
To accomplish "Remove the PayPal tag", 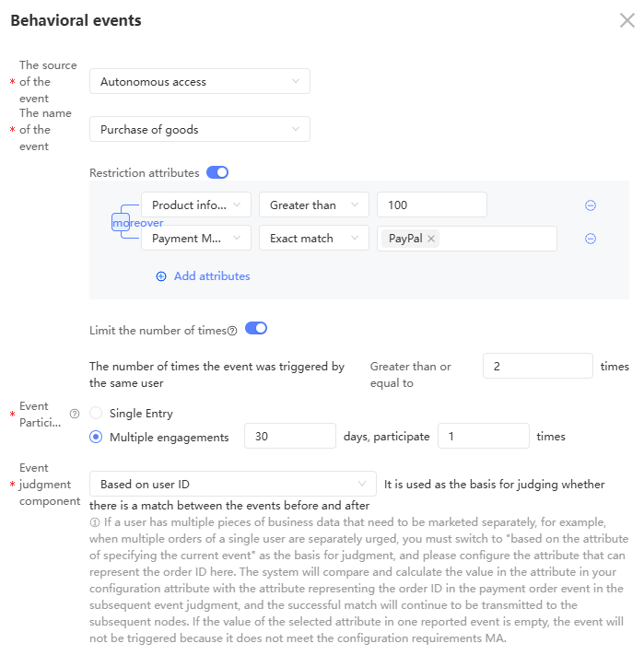I will (431, 239).
